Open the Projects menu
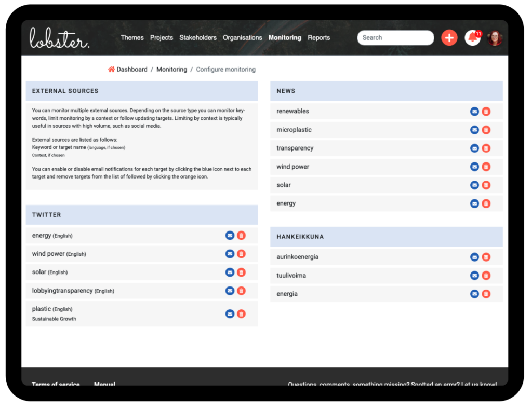The width and height of the screenshot is (532, 410). point(162,37)
